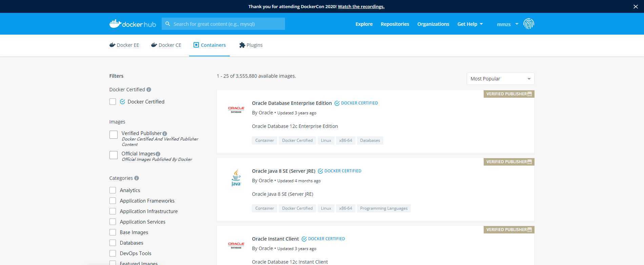Open Organizations in the navbar
Viewport: 644px width, 265px height.
(433, 24)
